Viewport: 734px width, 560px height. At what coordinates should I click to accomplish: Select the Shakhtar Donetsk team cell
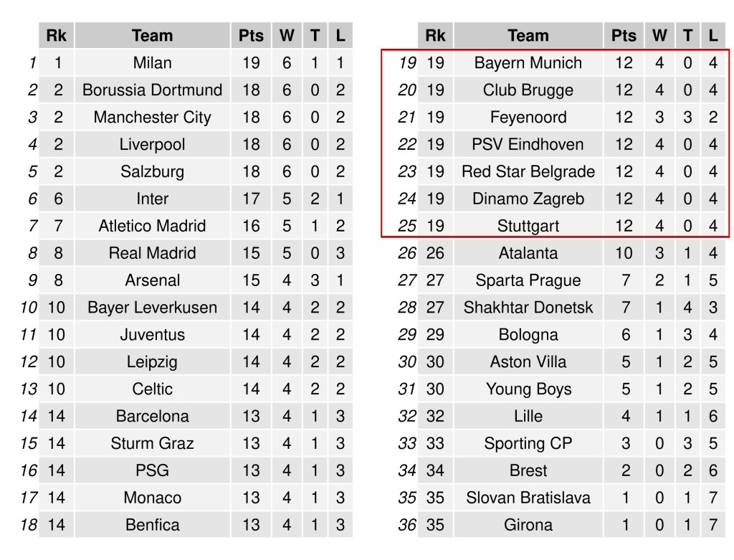click(x=528, y=308)
